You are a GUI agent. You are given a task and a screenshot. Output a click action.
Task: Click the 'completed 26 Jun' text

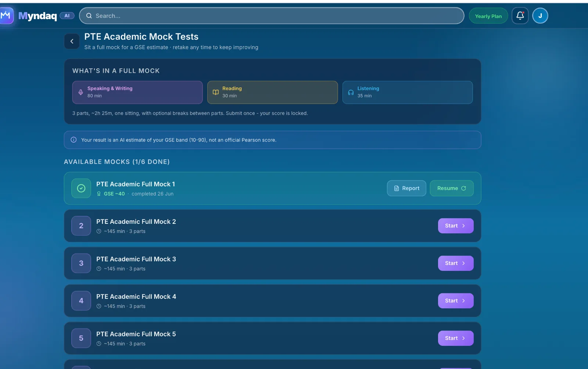(x=153, y=194)
